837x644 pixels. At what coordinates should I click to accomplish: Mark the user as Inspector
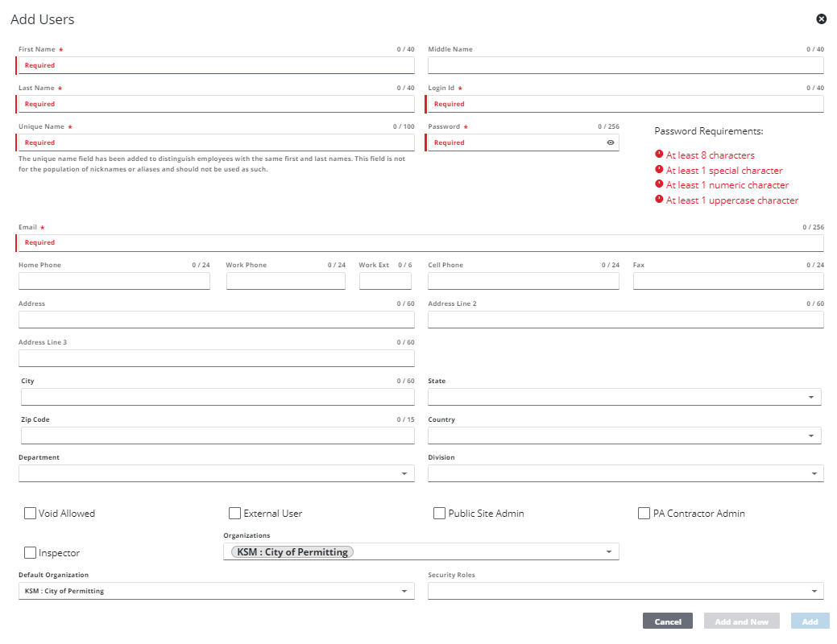pyautogui.click(x=31, y=553)
